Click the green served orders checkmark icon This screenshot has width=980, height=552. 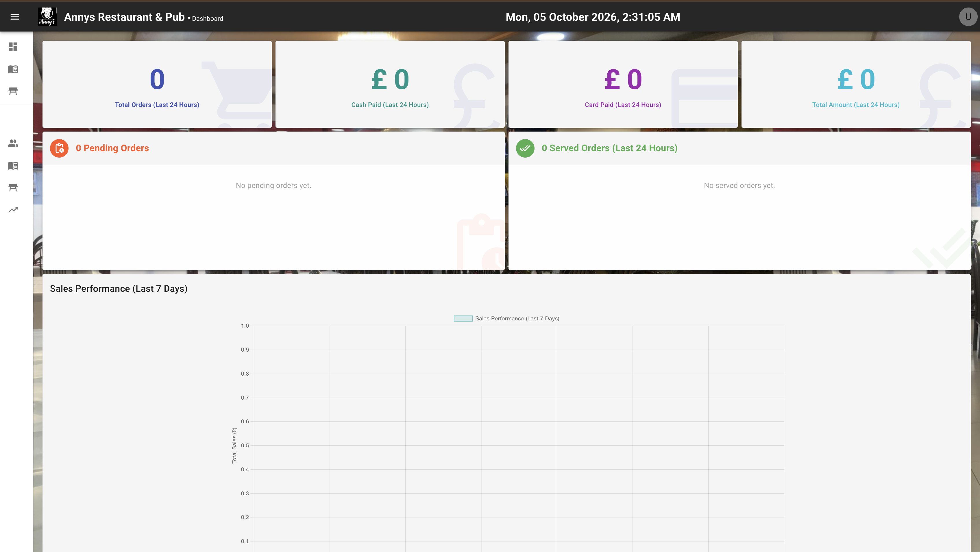click(525, 148)
